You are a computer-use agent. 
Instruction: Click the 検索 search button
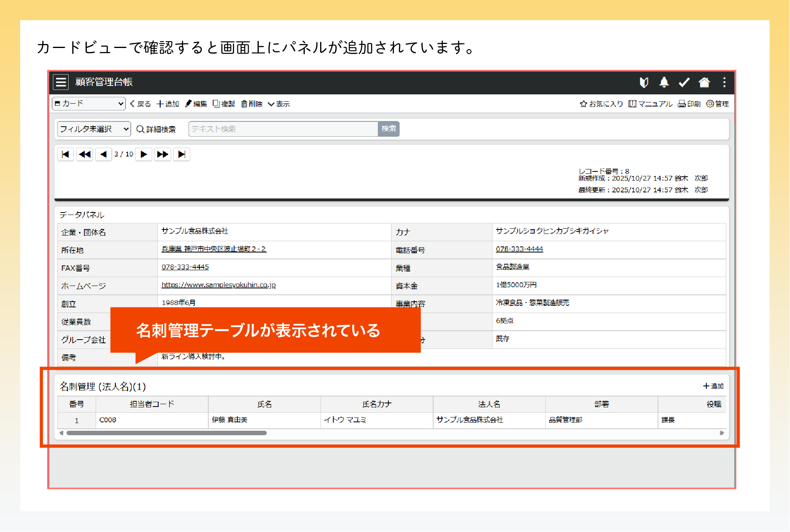388,129
